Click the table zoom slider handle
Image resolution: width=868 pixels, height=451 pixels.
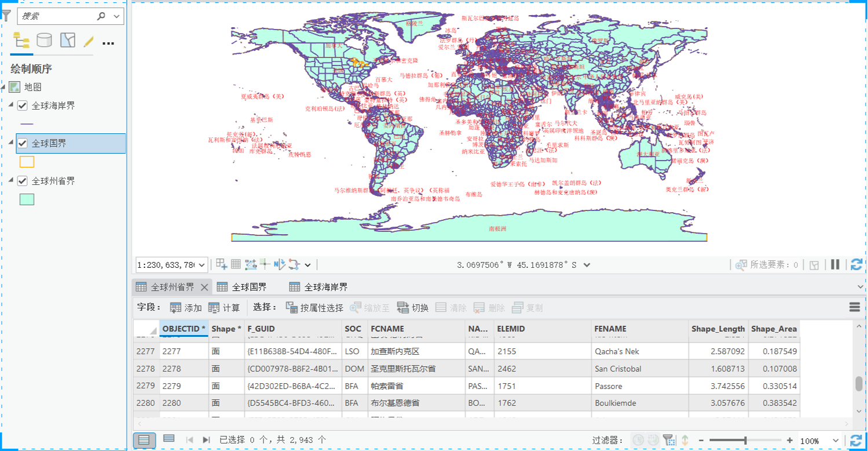[x=745, y=441]
